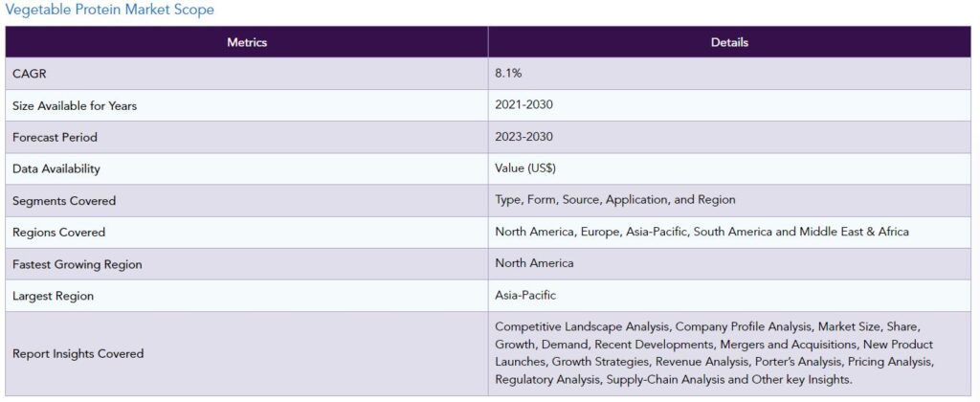
Task: Click the Value (US$) cell
Action: coord(525,168)
